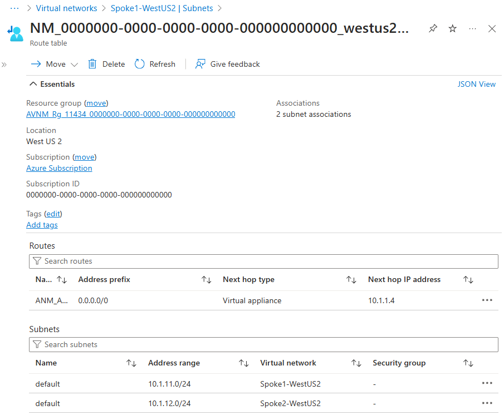This screenshot has width=504, height=420.
Task: Open the Move dropdown chevron
Action: [74, 65]
